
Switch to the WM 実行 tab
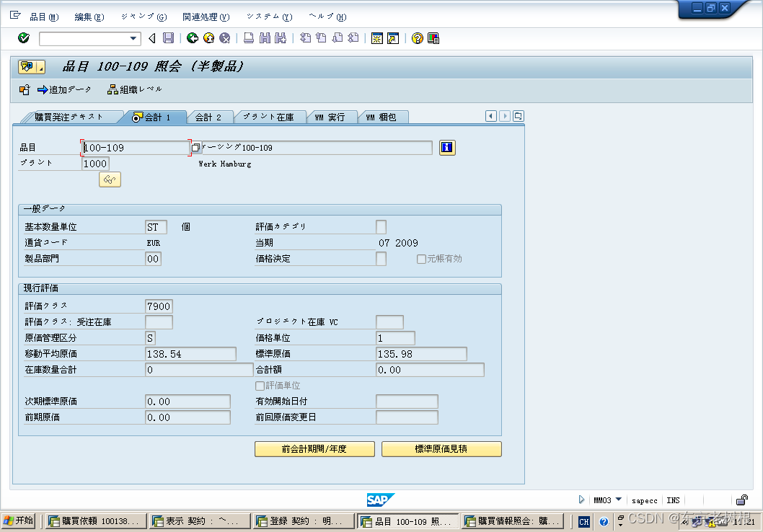coord(330,118)
